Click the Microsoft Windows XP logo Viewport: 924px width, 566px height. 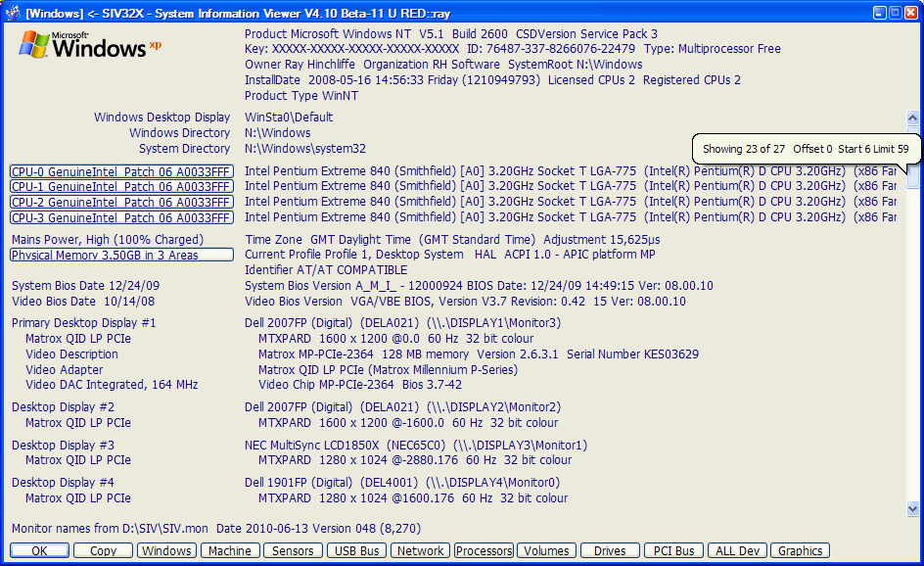[90, 45]
